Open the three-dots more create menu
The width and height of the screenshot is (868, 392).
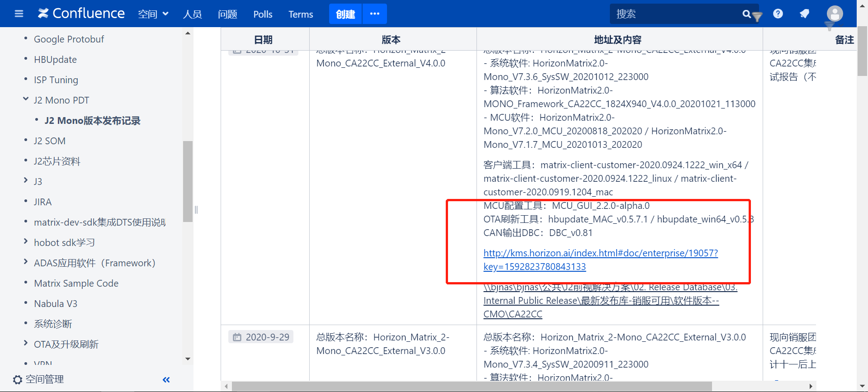click(x=375, y=14)
